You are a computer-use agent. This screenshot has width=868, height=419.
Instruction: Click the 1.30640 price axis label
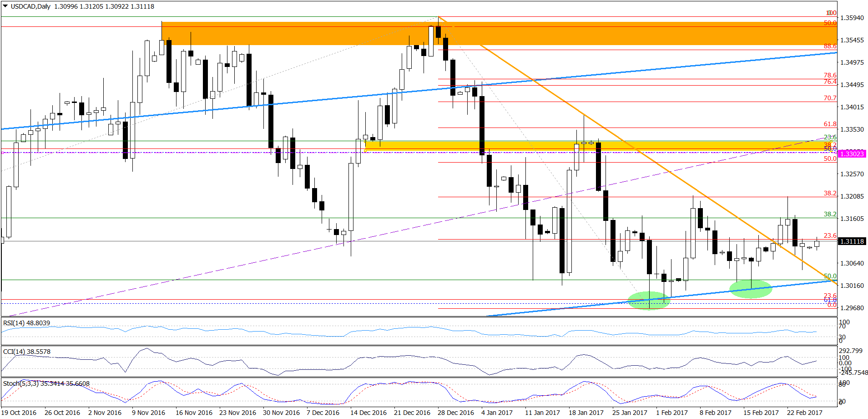(852, 263)
